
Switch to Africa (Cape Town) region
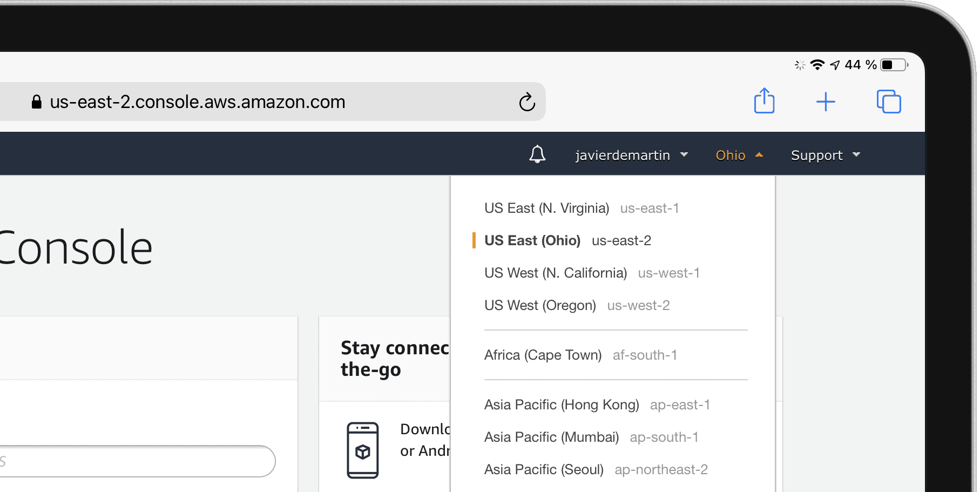tap(580, 355)
